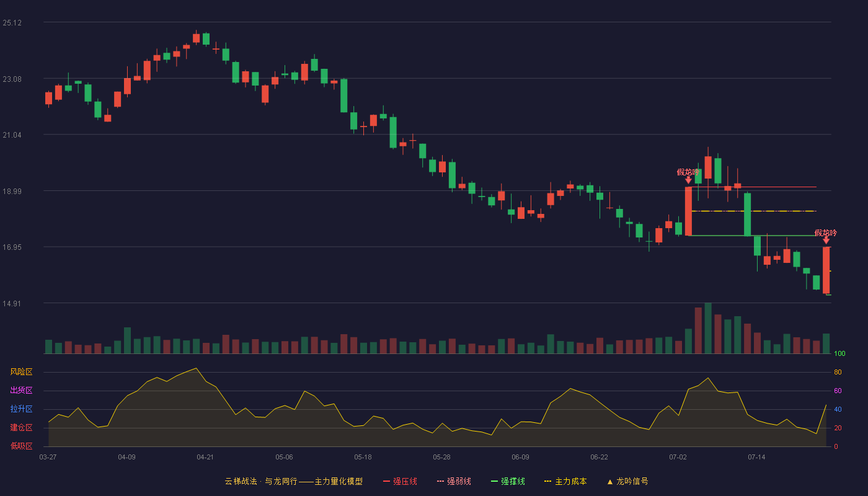Click the 出货区 zone label
868x496 pixels.
click(x=21, y=391)
